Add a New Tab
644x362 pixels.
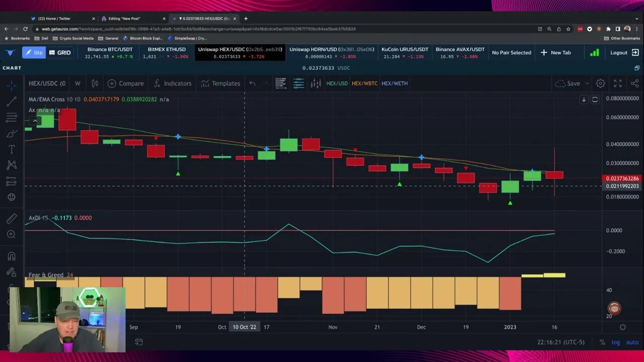555,53
